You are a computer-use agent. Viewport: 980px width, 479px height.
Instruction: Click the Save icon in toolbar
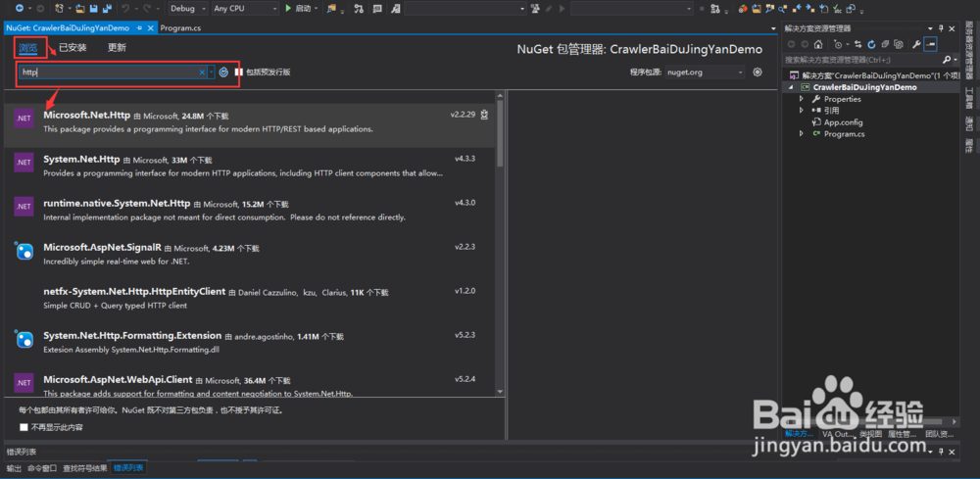point(94,8)
